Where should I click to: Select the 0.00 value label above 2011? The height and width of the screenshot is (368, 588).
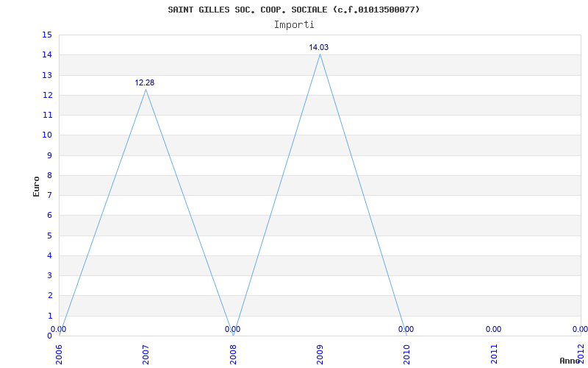click(493, 329)
